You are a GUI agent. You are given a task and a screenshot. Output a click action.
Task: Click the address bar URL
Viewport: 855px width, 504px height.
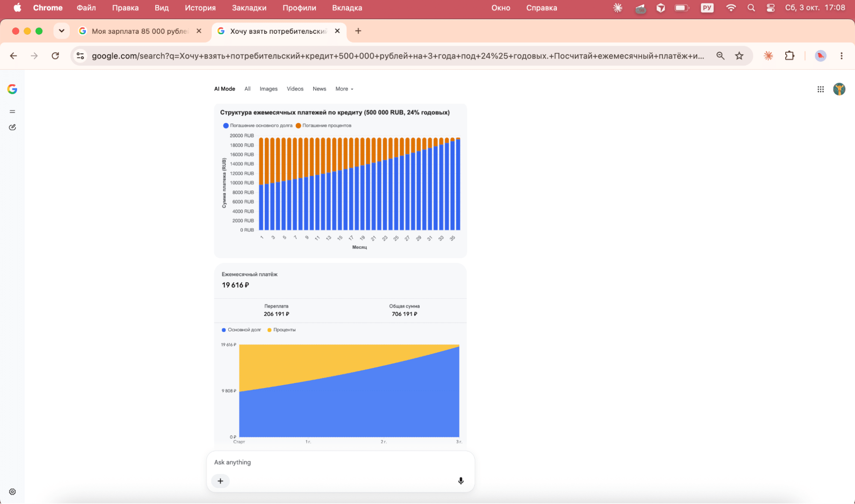tap(398, 56)
